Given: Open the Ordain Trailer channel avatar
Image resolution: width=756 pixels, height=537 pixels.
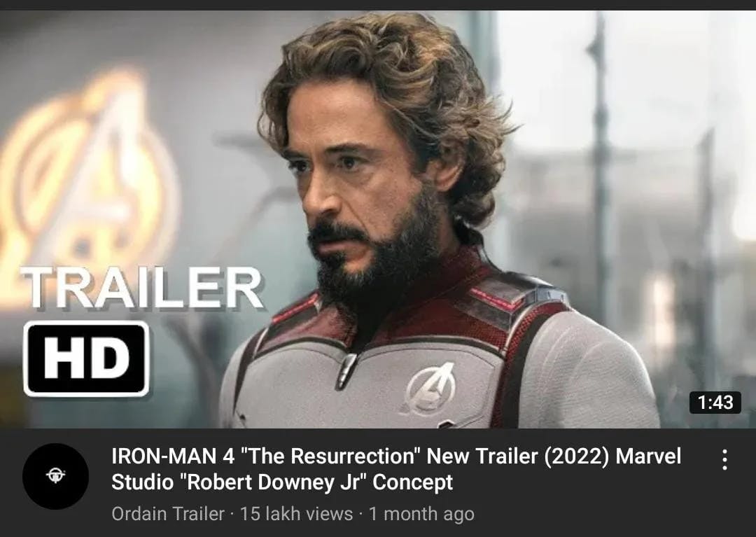Looking at the screenshot, I should tap(55, 476).
